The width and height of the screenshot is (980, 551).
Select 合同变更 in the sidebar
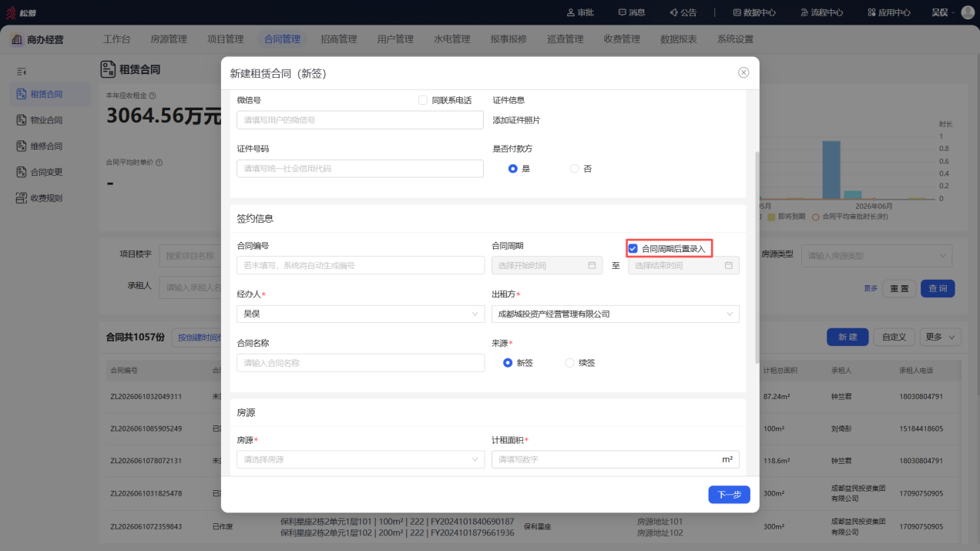(46, 172)
